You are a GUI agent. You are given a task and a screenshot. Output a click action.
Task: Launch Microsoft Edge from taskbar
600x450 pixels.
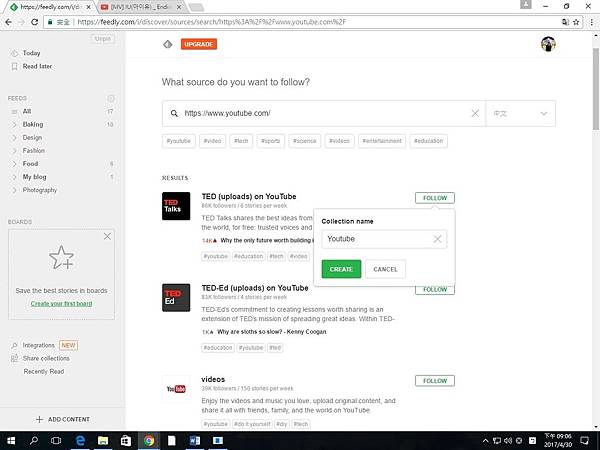click(80, 441)
